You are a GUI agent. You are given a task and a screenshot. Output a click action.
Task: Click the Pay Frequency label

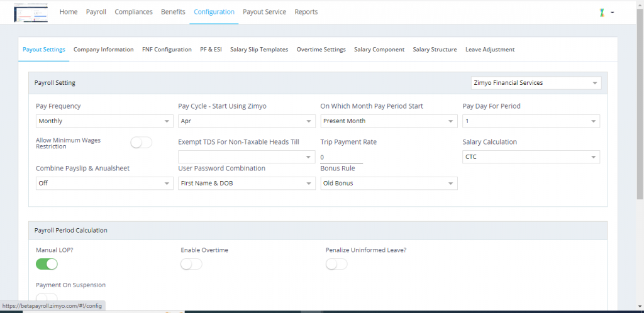(x=58, y=106)
